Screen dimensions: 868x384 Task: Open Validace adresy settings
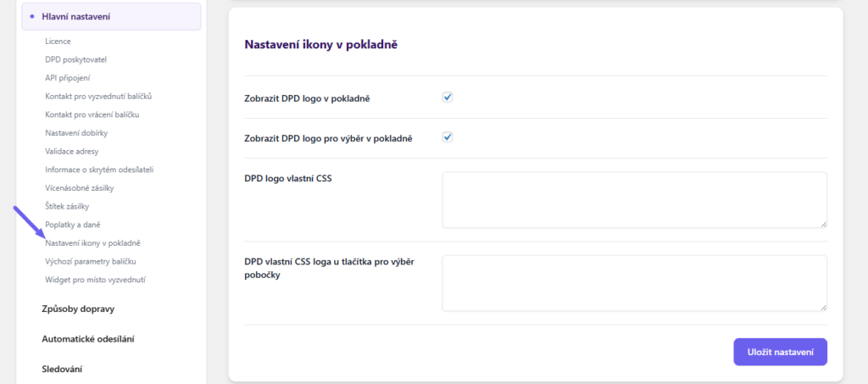click(74, 151)
